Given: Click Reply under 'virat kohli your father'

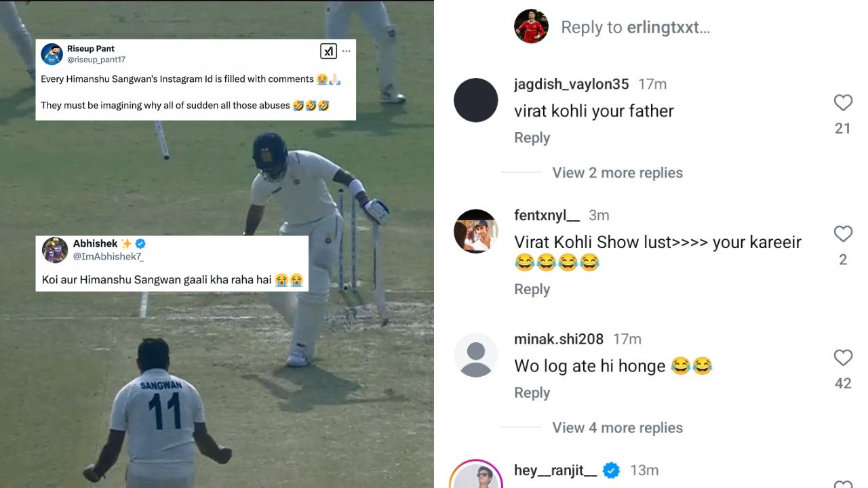Looking at the screenshot, I should click(532, 137).
